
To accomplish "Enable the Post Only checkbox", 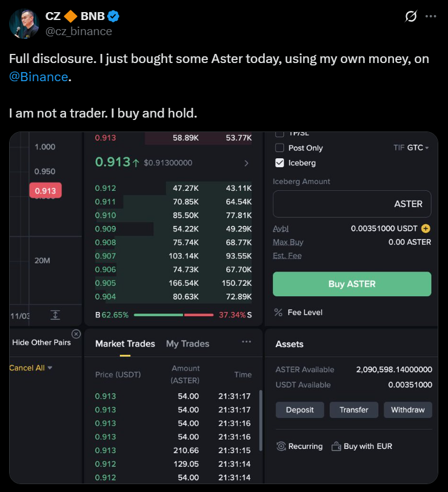I will [x=279, y=148].
